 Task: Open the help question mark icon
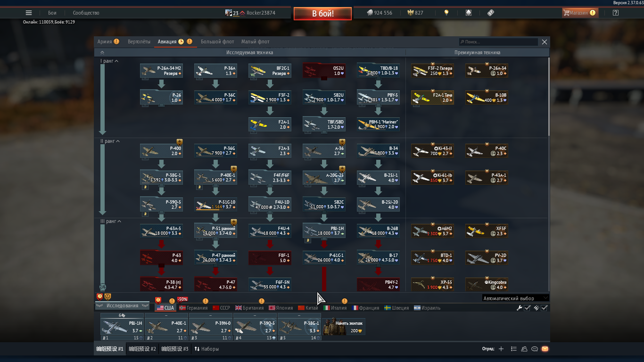(616, 13)
